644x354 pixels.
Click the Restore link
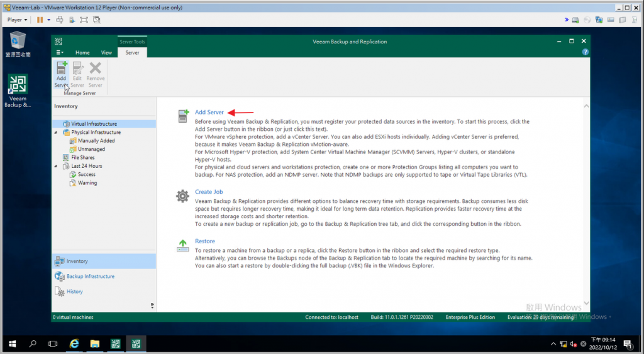click(204, 241)
